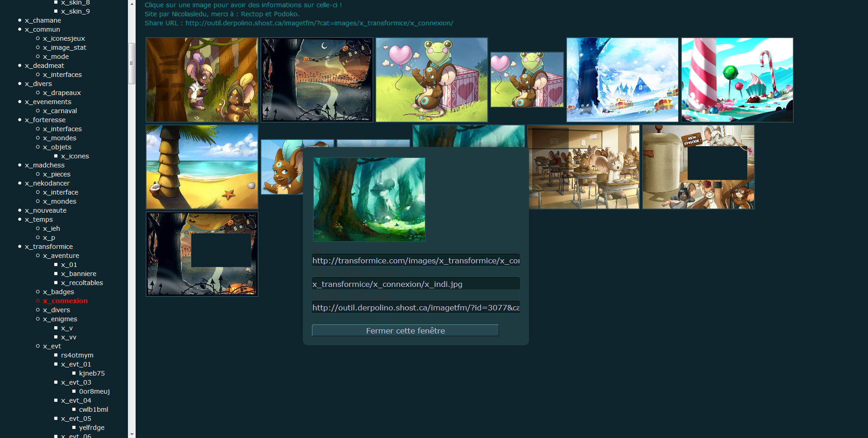Open x_forteresse category
Viewport: 868px width, 438px height.
coord(45,120)
